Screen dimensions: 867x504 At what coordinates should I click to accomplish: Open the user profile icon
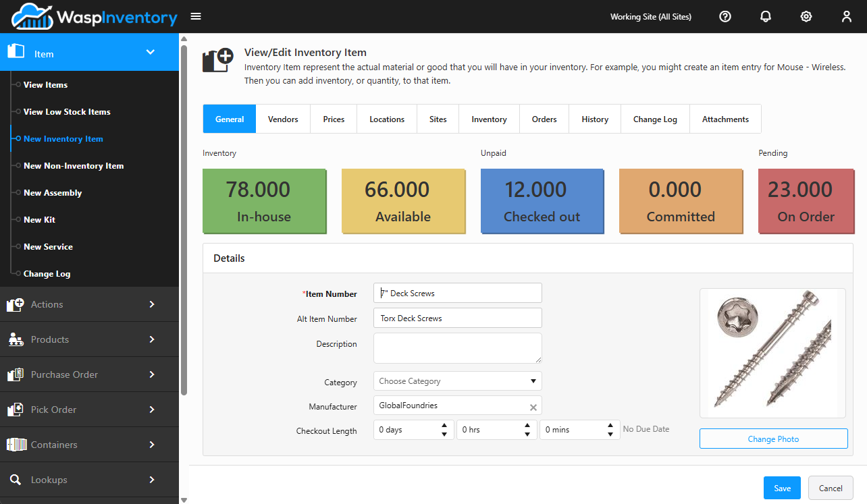click(847, 16)
